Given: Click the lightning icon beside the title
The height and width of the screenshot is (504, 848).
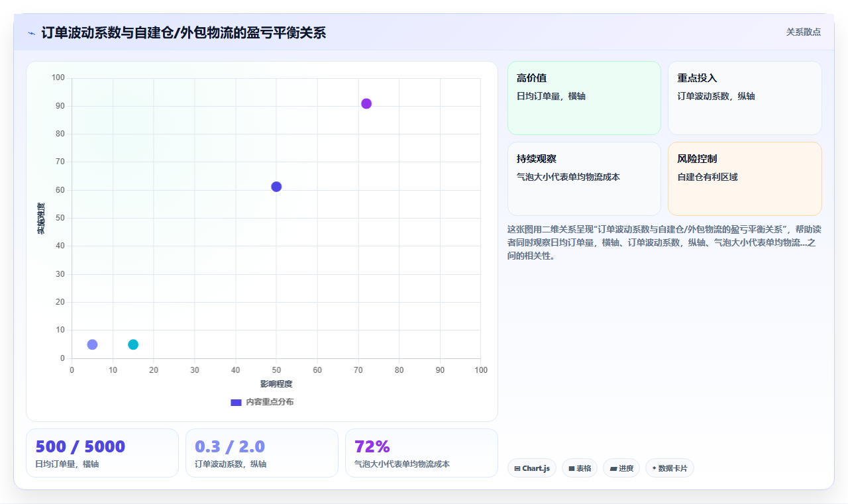Looking at the screenshot, I should 31,33.
